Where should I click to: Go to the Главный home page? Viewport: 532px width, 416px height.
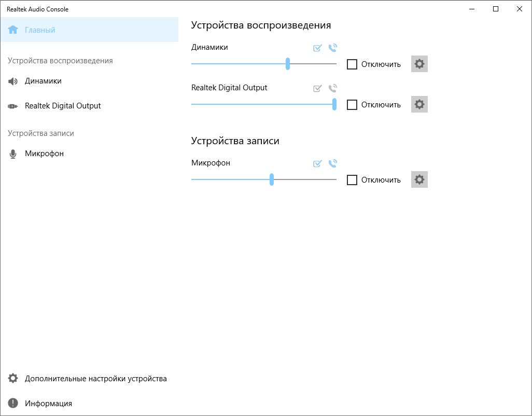coord(40,30)
